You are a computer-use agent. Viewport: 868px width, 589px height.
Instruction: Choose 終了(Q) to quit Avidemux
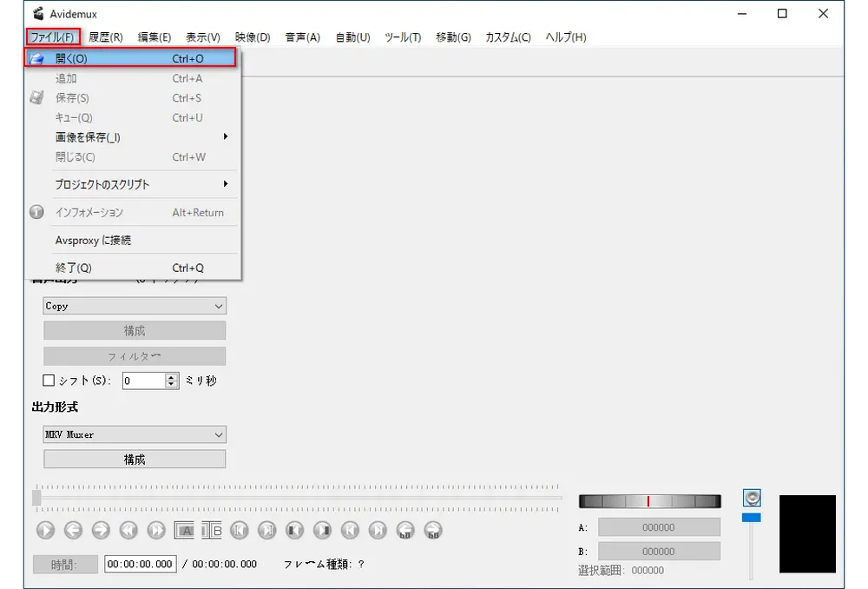point(130,268)
